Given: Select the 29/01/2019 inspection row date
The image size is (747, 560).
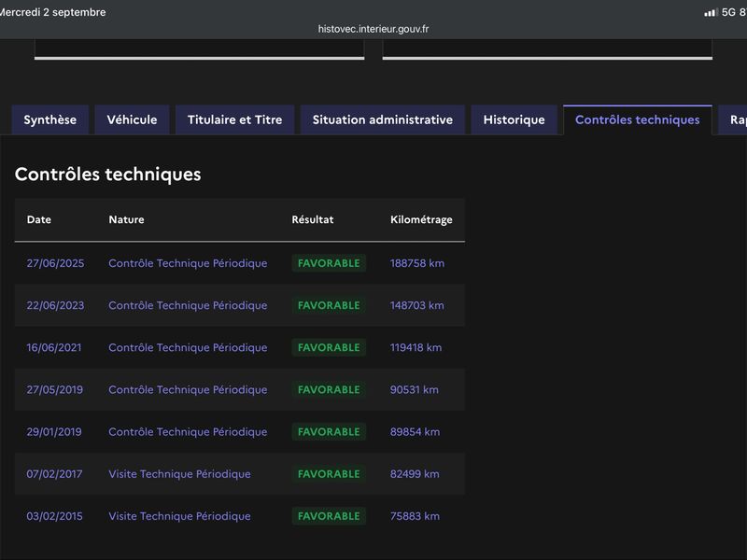Looking at the screenshot, I should pos(54,432).
